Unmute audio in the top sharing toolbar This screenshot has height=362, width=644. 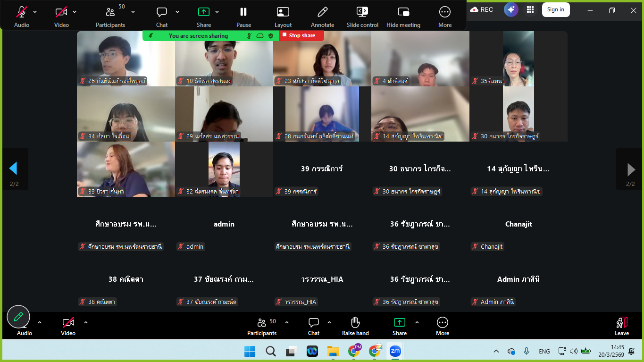pyautogui.click(x=21, y=12)
